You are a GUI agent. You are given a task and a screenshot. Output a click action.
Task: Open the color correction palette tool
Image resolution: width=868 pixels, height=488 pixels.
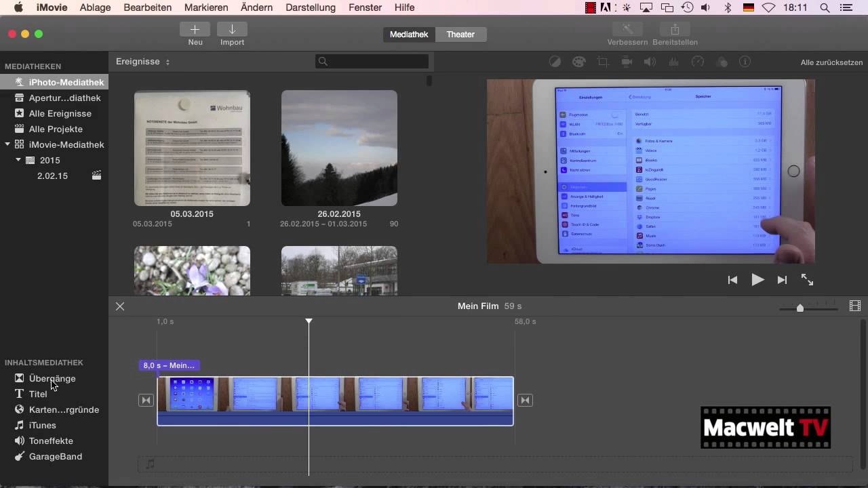coord(578,62)
